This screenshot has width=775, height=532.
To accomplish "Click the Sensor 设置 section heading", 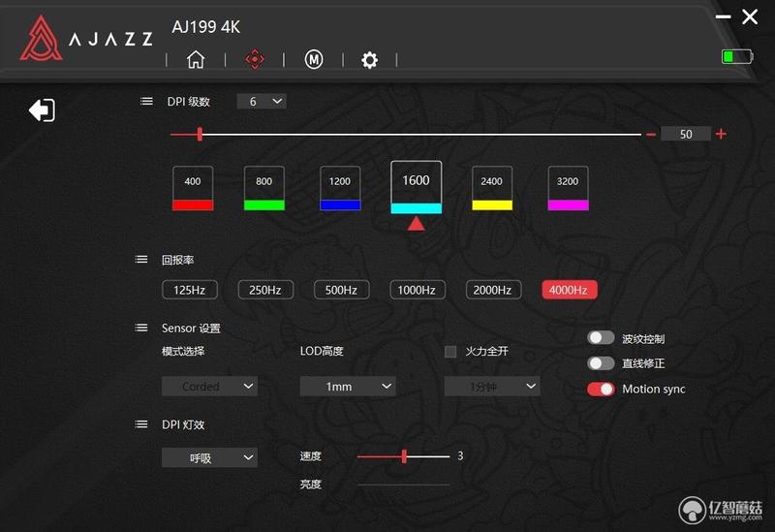I will pyautogui.click(x=191, y=328).
